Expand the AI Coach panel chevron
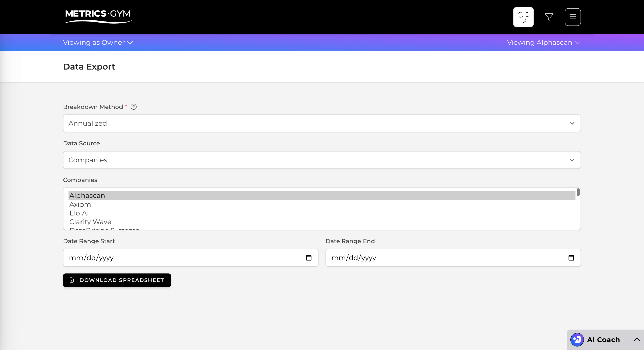The width and height of the screenshot is (644, 350). (x=637, y=339)
